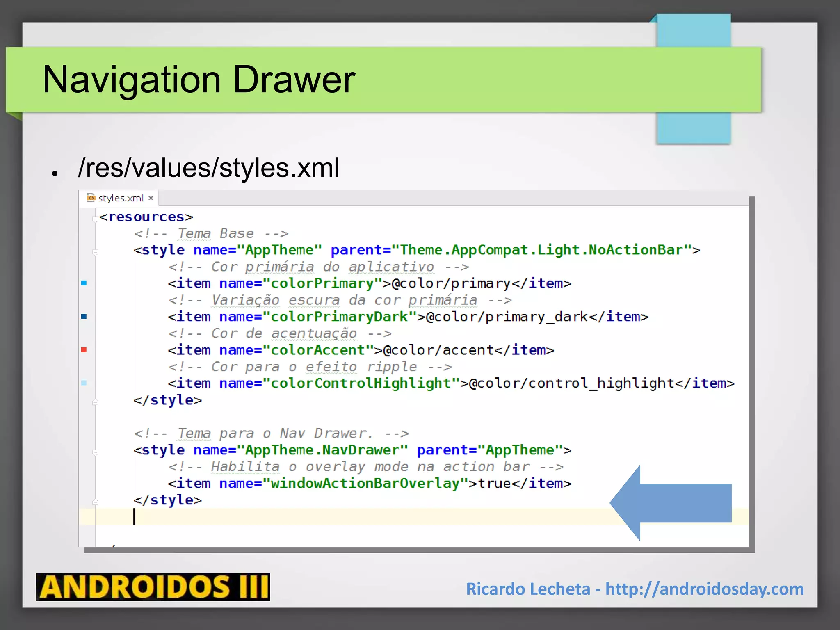Click the "colorAccent" attribute name
The width and height of the screenshot is (840, 630).
(x=318, y=350)
